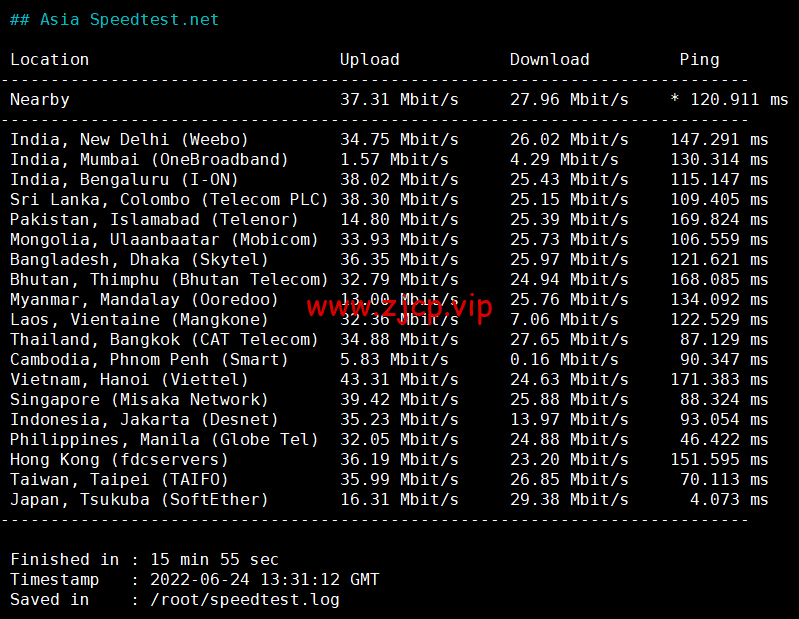Select 'Japan, Tsukuba (SoftEther)' row
This screenshot has width=799, height=619.
click(389, 499)
